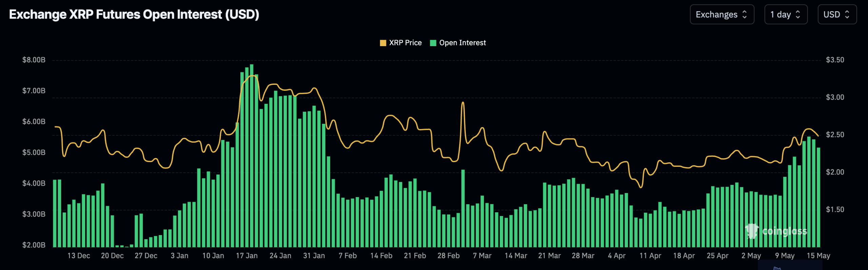Image resolution: width=868 pixels, height=270 pixels.
Task: Click the $2.00 price axis label
Action: click(835, 172)
